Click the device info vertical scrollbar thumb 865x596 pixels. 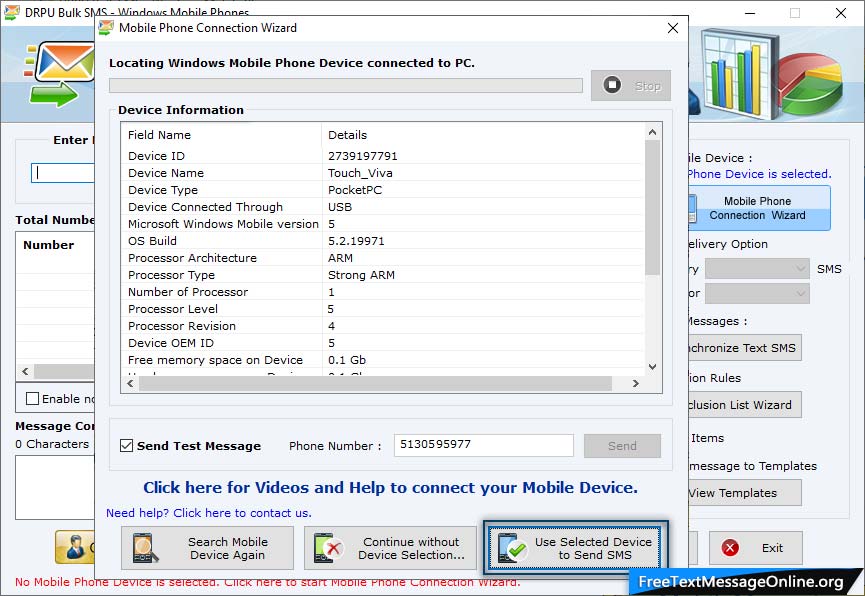653,207
